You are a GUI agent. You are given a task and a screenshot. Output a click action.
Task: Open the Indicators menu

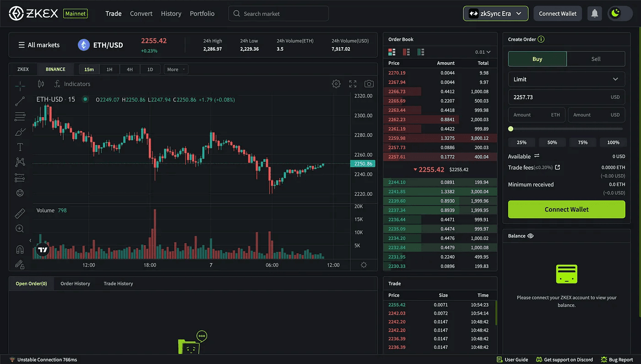[x=72, y=84]
